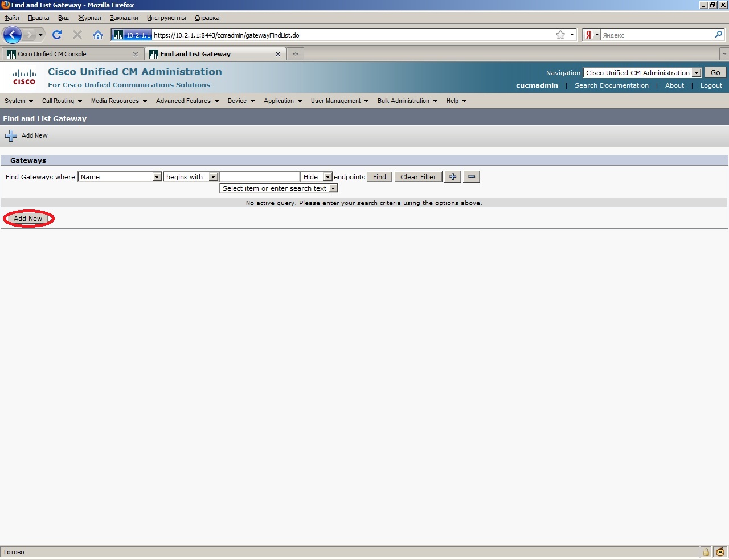Viewport: 729px width, 560px height.
Task: Click the blue plus Add New icon
Action: [11, 135]
